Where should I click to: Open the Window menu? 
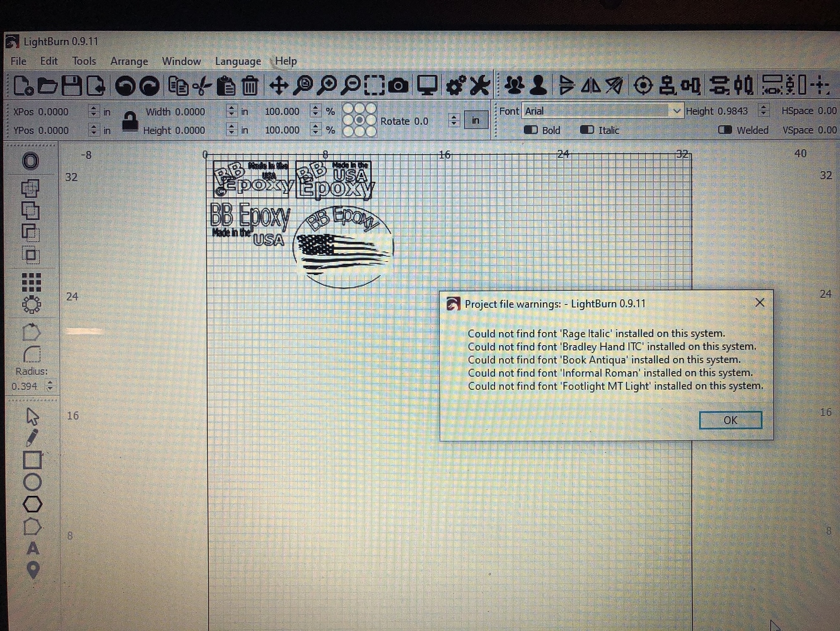pyautogui.click(x=181, y=61)
